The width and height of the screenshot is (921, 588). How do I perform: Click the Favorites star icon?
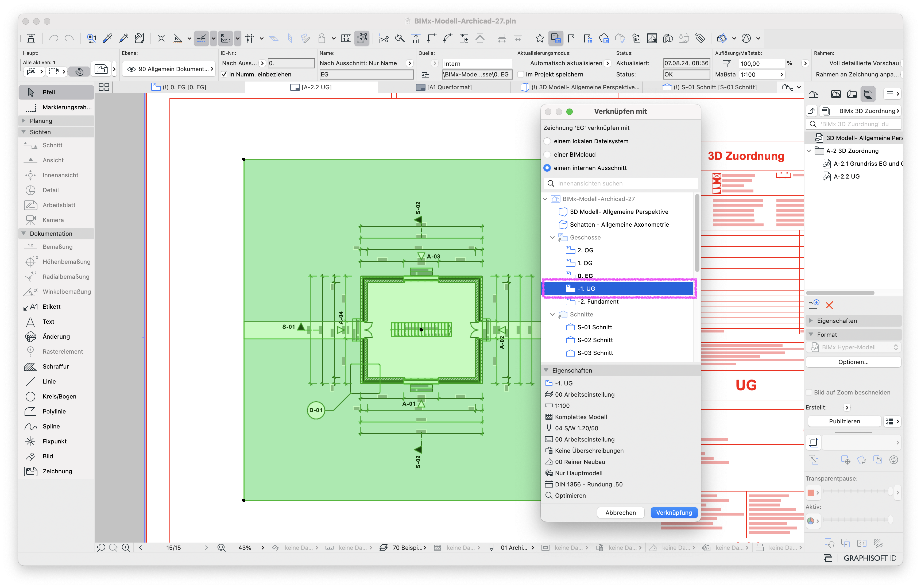click(539, 38)
